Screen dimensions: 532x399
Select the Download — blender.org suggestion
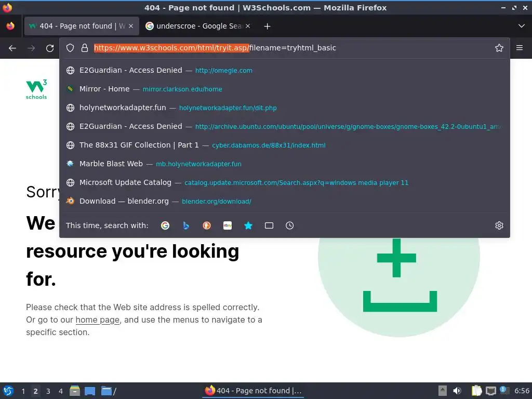tap(284, 201)
